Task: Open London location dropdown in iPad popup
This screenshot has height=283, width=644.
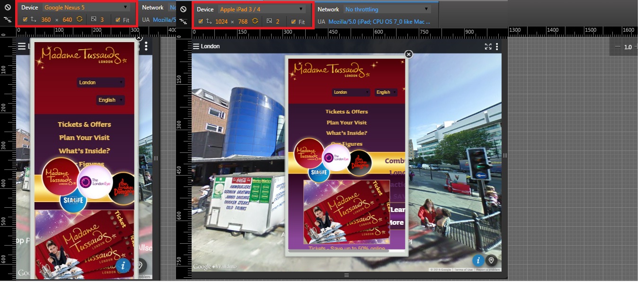Action: (x=351, y=92)
